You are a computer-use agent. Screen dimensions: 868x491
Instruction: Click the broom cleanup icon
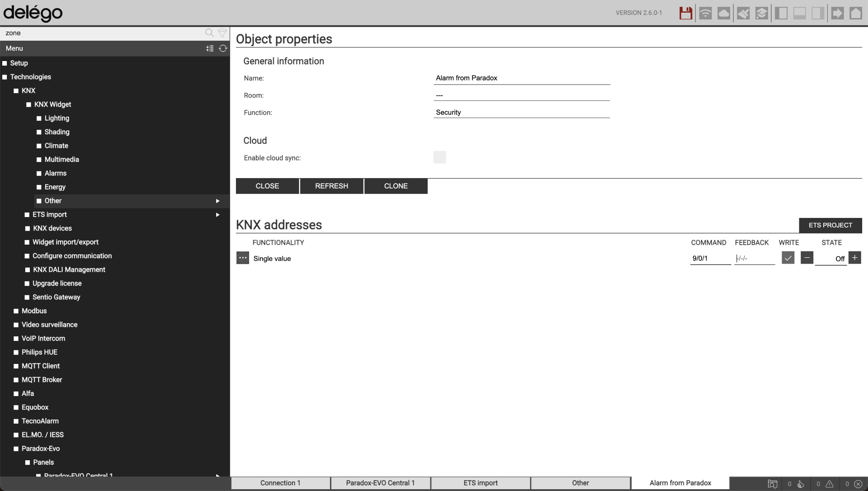[743, 13]
